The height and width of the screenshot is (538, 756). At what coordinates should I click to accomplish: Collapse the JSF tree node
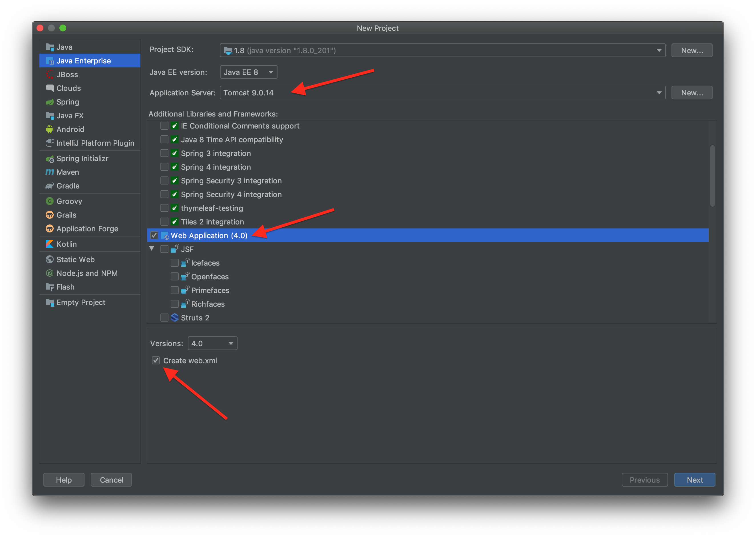pyautogui.click(x=152, y=248)
